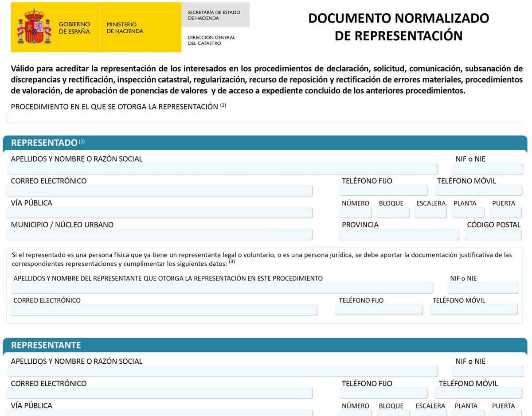Click footnote marker (1) after PROCEDIMIENTO label
Viewport: 532px width, 416px height.
[x=223, y=105]
